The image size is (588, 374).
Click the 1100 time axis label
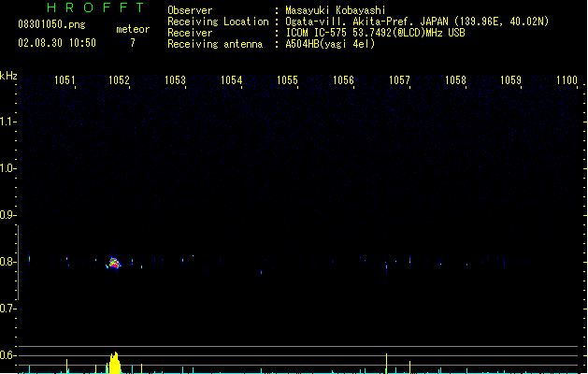(x=566, y=79)
